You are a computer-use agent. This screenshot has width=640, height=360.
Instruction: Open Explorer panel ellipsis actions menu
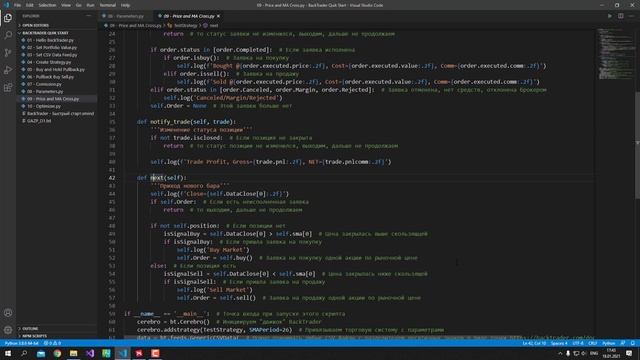(89, 16)
